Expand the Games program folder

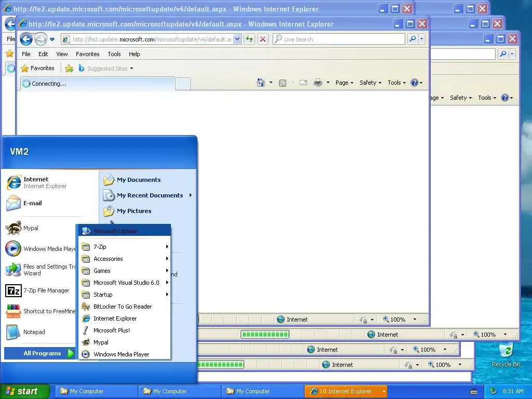125,271
